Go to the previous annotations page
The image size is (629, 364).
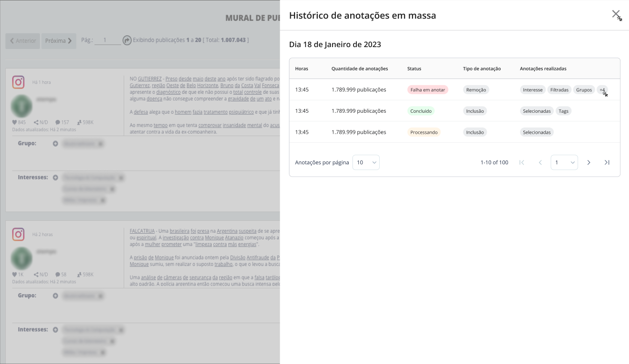(540, 163)
